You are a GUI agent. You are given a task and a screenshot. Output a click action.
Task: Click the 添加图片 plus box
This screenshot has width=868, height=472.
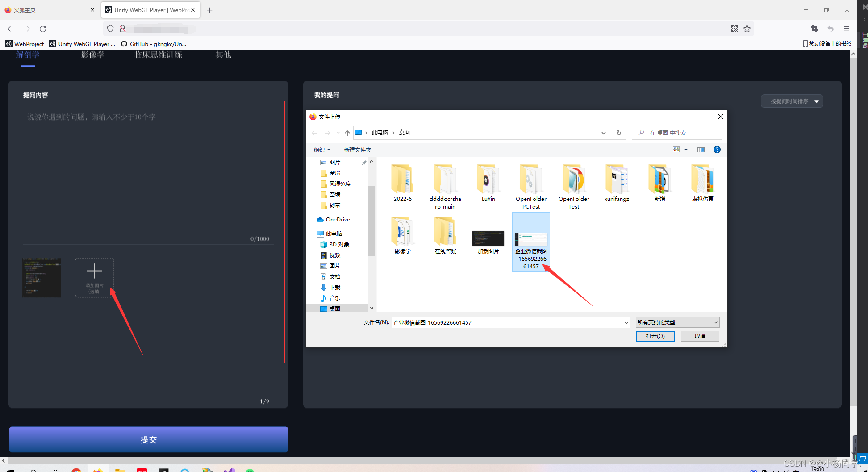click(x=94, y=277)
